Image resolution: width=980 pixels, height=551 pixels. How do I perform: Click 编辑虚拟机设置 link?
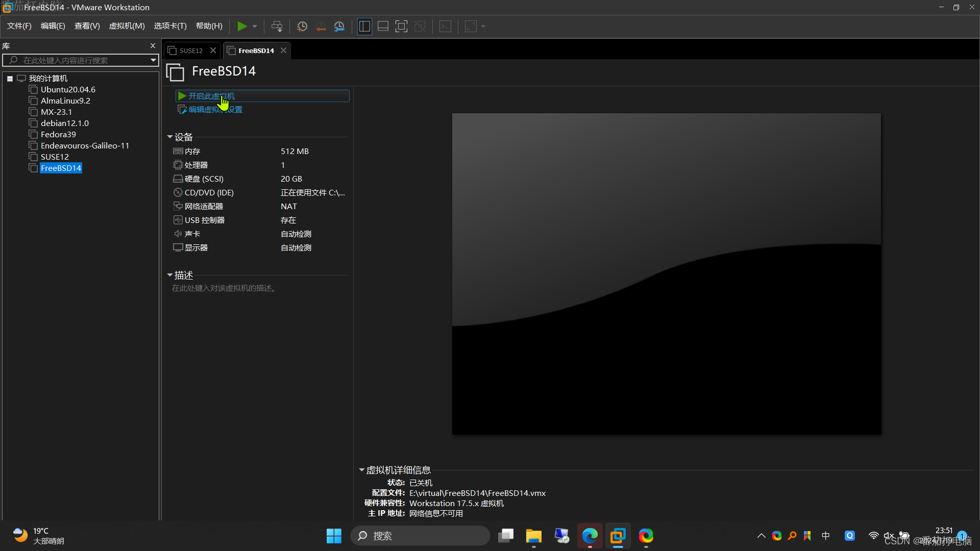click(x=215, y=110)
